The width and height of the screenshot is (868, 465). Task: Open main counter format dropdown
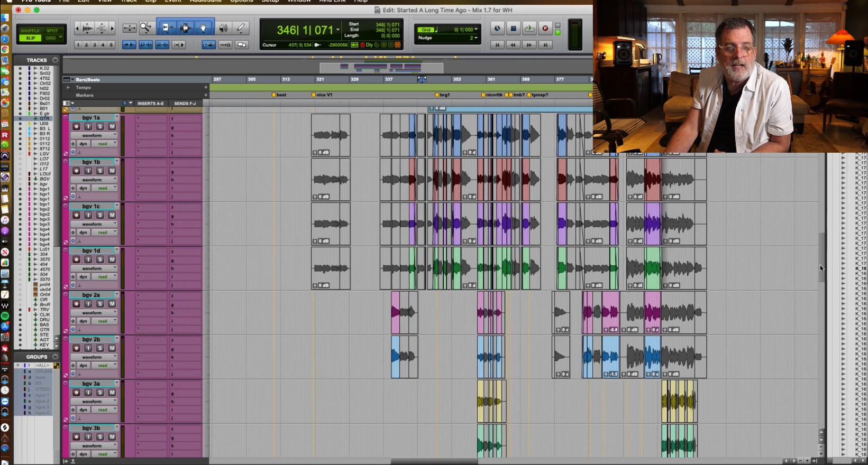click(338, 30)
